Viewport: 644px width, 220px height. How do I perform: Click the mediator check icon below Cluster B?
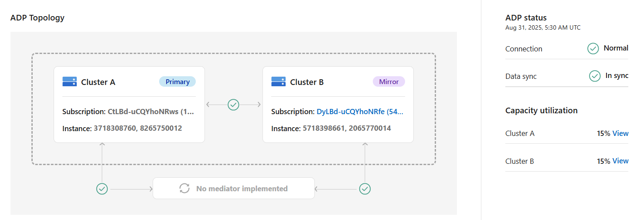pyautogui.click(x=365, y=189)
